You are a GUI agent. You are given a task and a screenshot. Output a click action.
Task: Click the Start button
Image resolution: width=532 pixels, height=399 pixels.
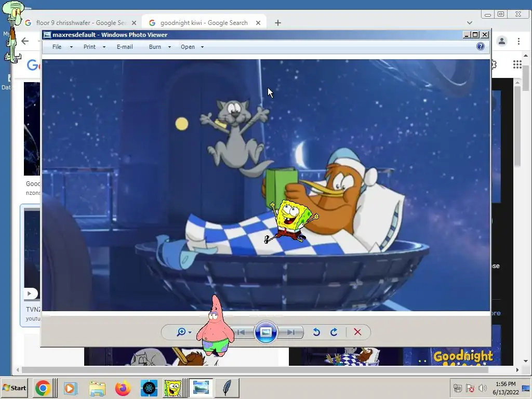14,388
